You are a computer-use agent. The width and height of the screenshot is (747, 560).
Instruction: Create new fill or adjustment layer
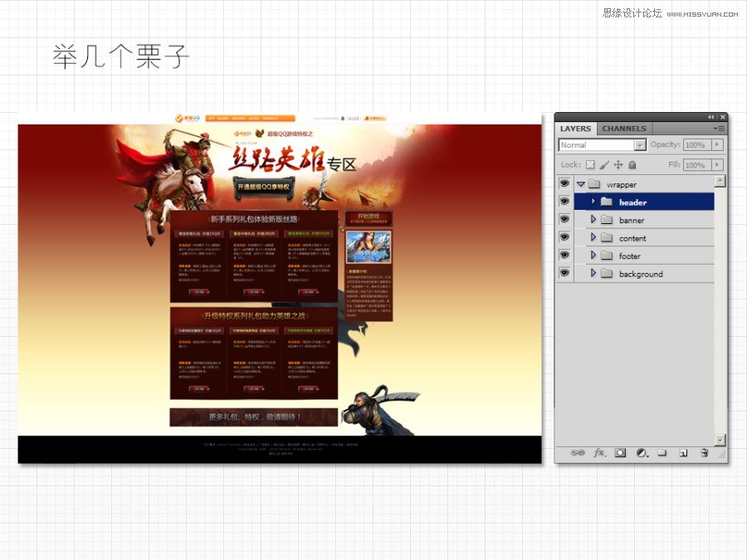pyautogui.click(x=642, y=452)
